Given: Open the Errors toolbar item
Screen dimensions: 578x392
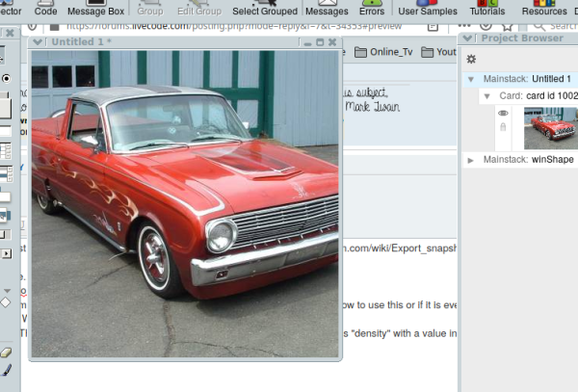Looking at the screenshot, I should [371, 9].
